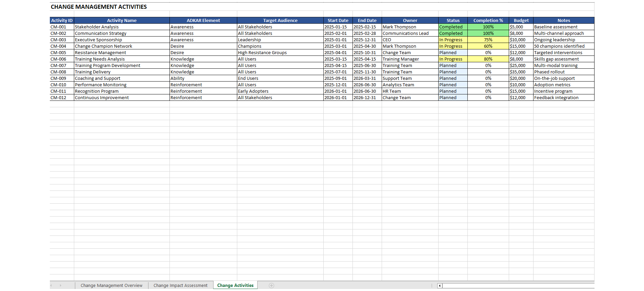Select the Adoption metrics notes cell
Screen dimensions: 644x291
click(x=564, y=85)
